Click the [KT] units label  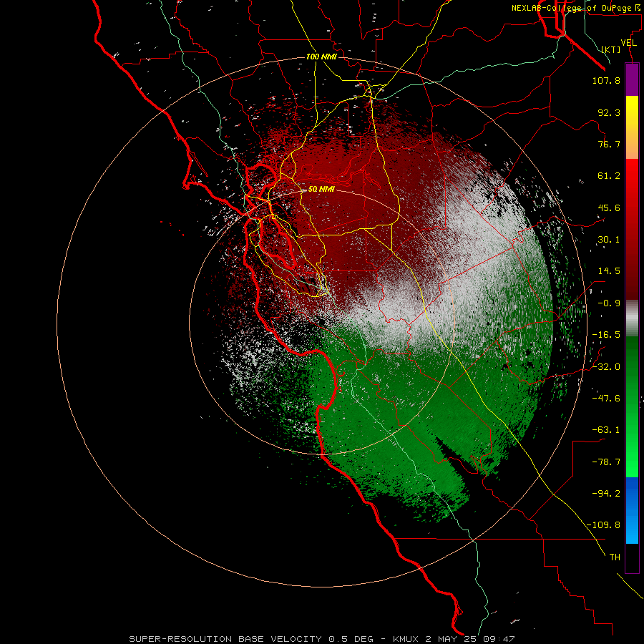[x=611, y=49]
